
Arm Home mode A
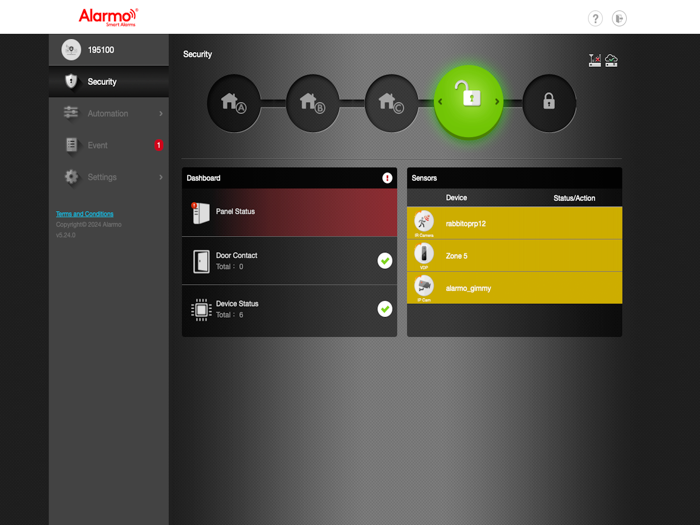233,103
